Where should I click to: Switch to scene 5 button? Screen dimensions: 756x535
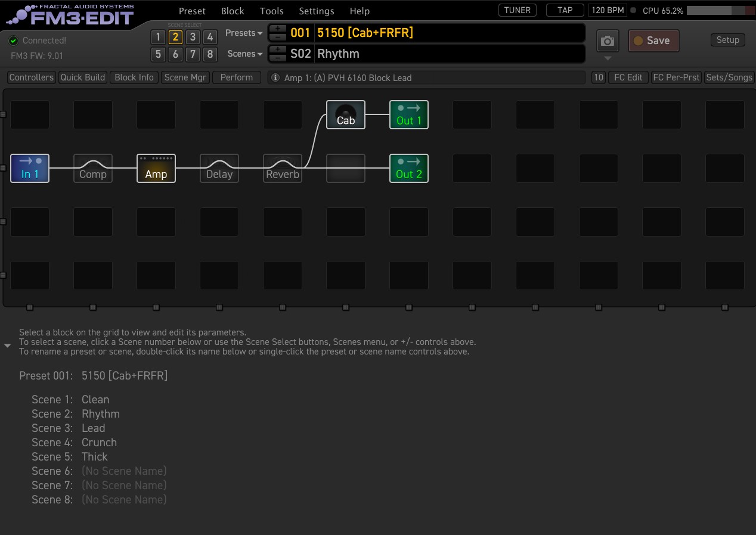pyautogui.click(x=157, y=54)
